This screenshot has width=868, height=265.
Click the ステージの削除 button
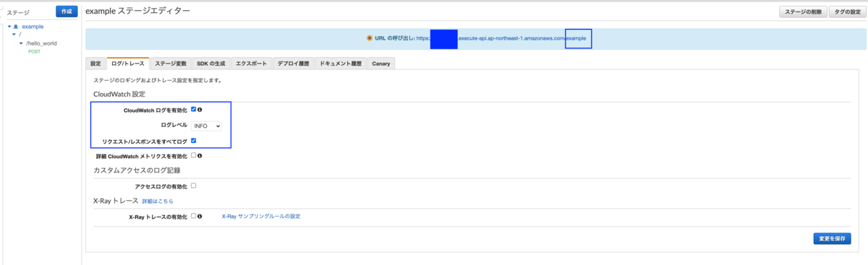[803, 12]
